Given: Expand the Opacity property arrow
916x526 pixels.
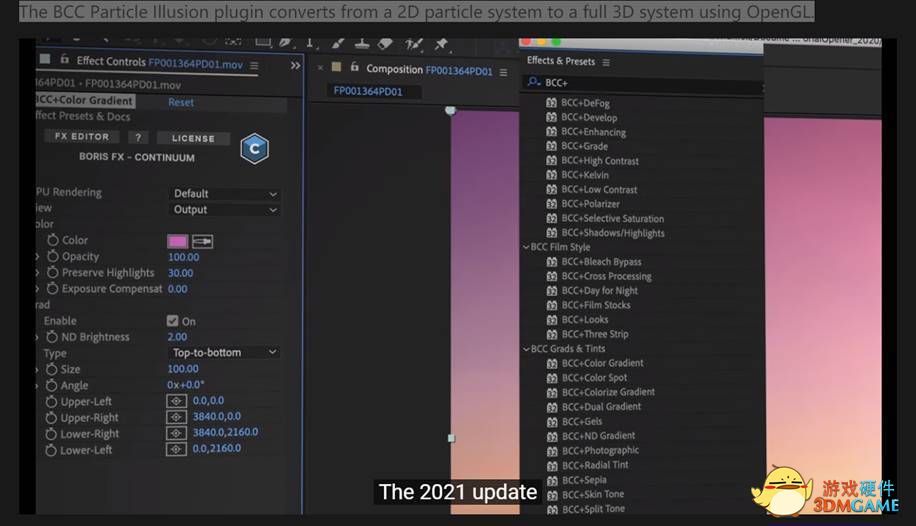Looking at the screenshot, I should (x=38, y=257).
